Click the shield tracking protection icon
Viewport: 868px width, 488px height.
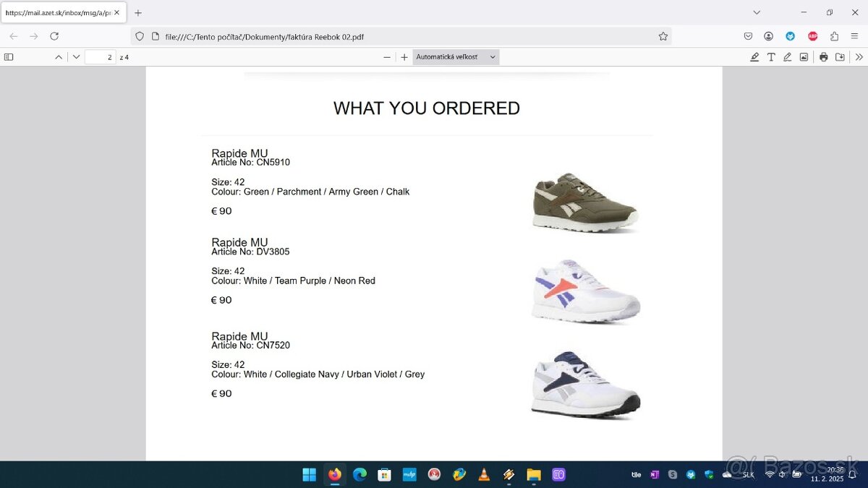[x=140, y=36]
